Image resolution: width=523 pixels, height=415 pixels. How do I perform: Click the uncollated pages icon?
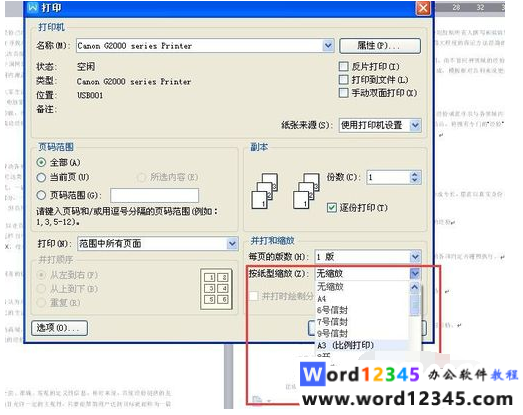tap(306, 190)
